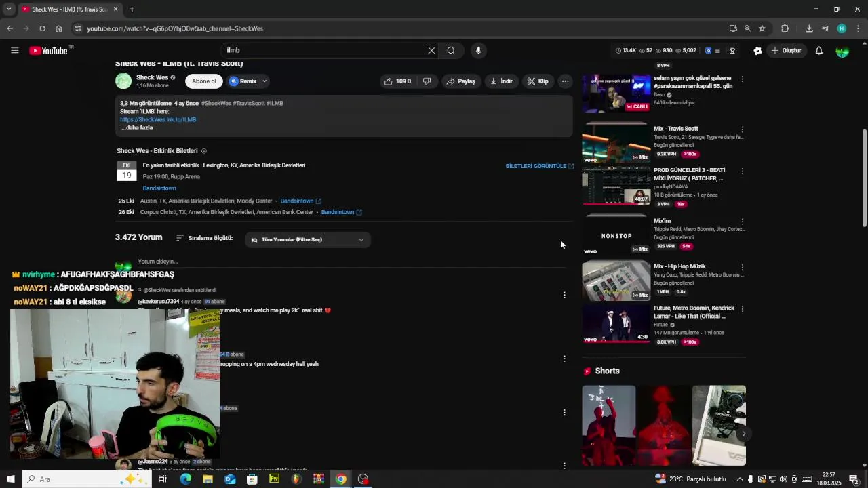Open the Sheck Wes channel avatar
This screenshot has height=488, width=868.
[123, 81]
